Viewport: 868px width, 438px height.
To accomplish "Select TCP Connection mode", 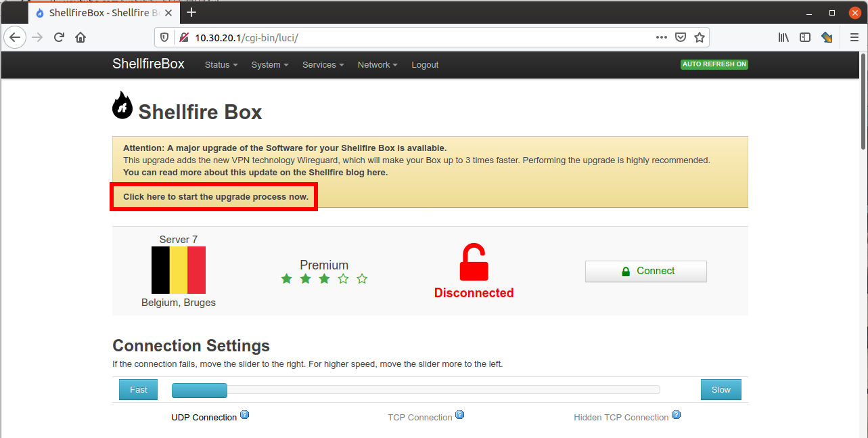I will point(420,418).
